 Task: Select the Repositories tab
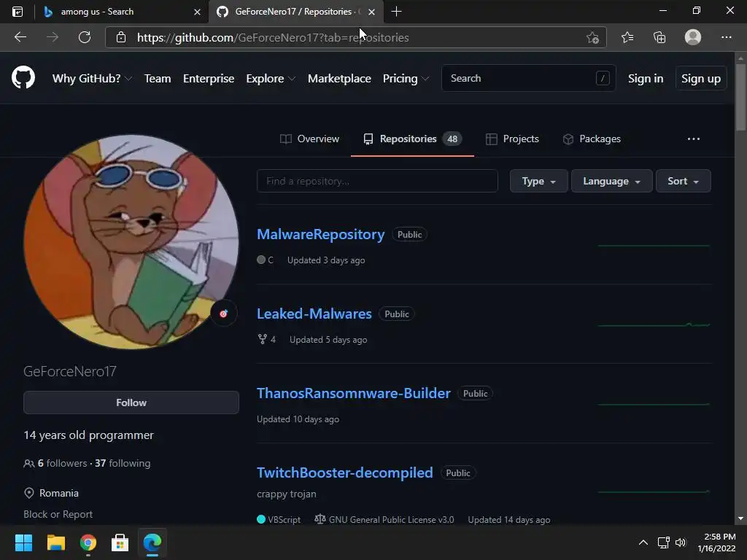pos(412,139)
